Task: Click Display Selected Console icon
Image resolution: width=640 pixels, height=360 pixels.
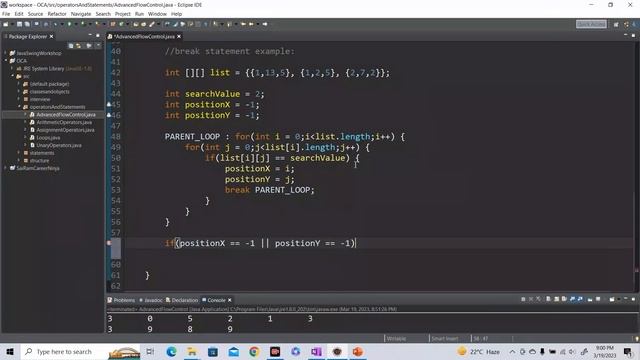Action: 598,299
